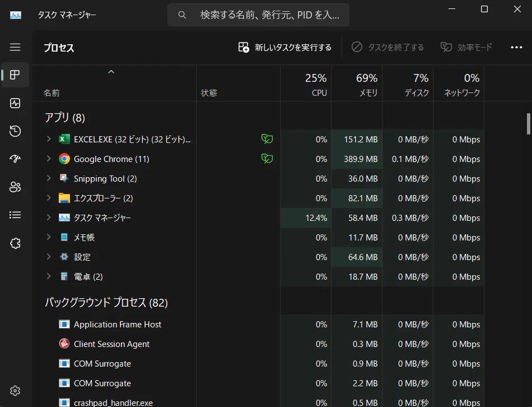Open the Users sidebar icon
The height and width of the screenshot is (407, 532).
point(15,187)
